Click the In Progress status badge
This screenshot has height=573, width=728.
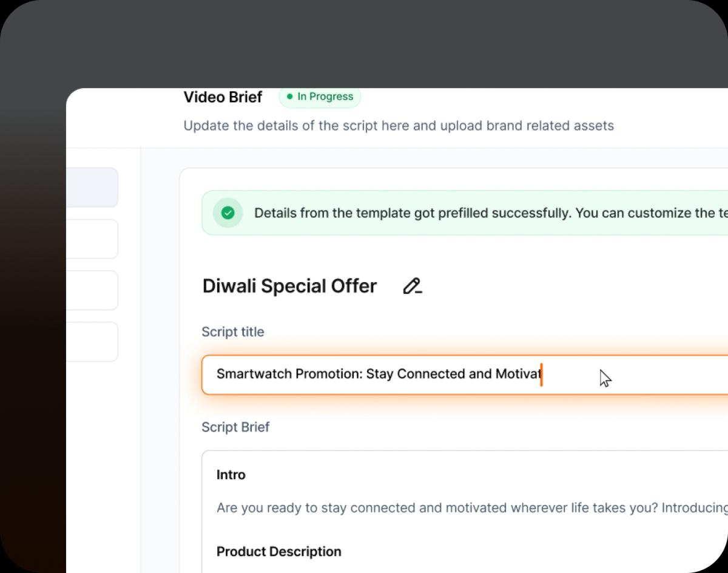pos(320,97)
